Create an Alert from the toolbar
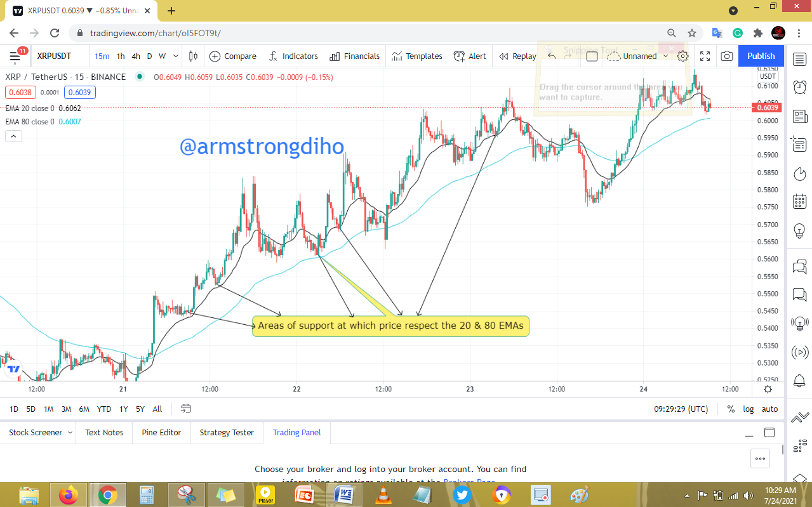 click(x=470, y=56)
